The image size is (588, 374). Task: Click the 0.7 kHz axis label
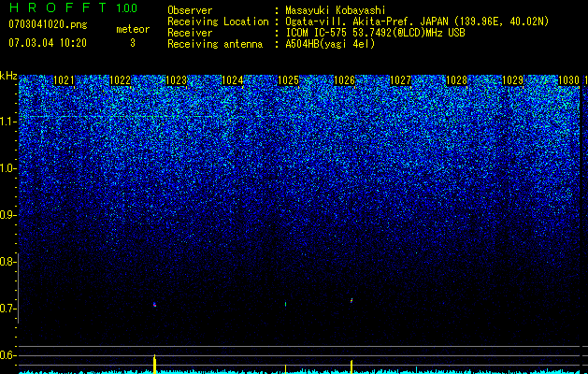[x=7, y=309]
